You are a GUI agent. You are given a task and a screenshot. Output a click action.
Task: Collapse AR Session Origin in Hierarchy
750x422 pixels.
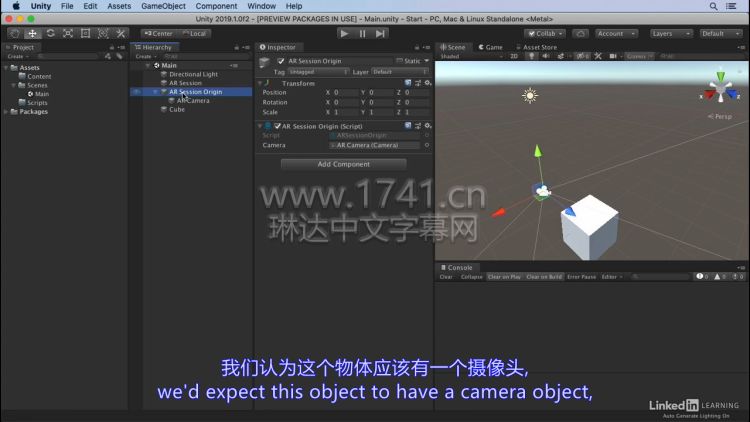pos(155,91)
